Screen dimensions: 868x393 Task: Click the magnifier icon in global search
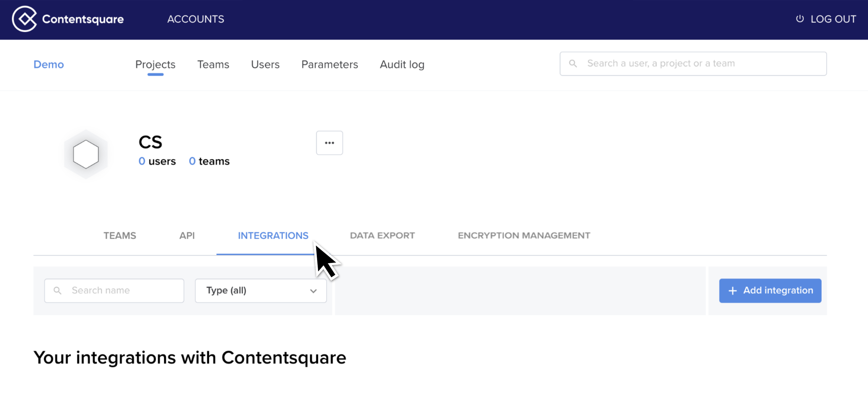click(x=573, y=63)
